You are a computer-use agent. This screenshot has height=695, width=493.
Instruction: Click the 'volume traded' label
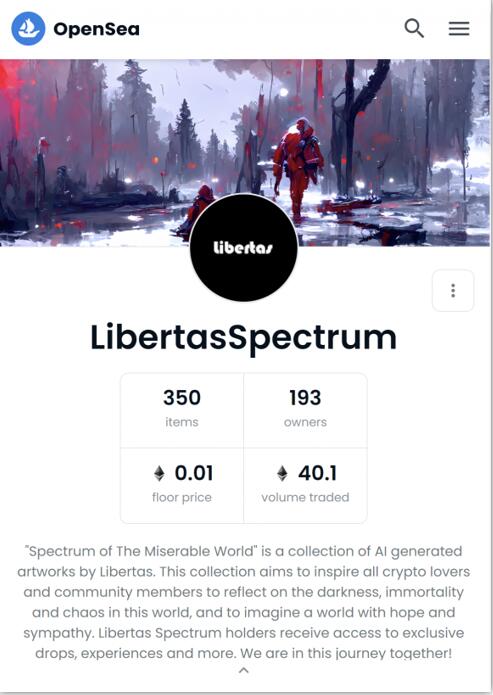click(305, 497)
